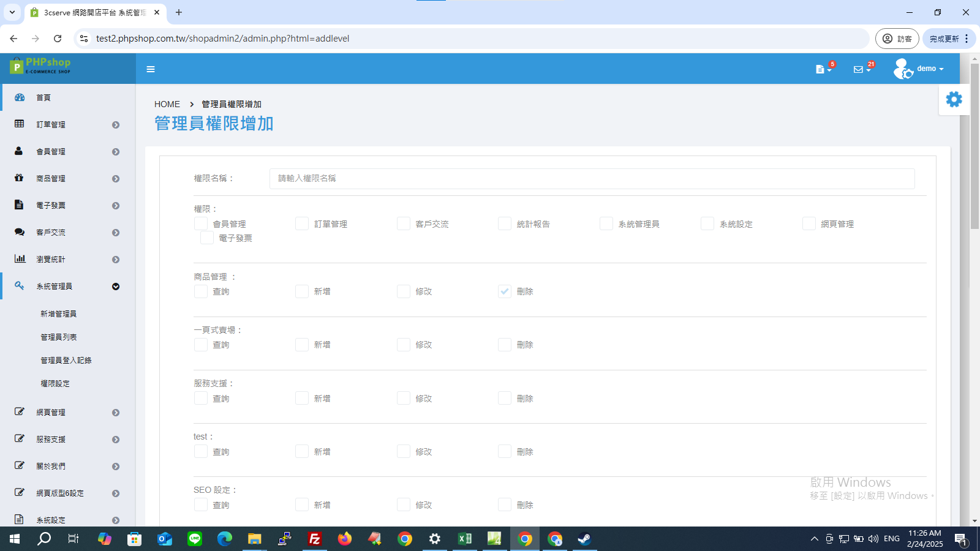The width and height of the screenshot is (980, 551).
Task: Uncheck 刪除 under 商品管理
Action: pyautogui.click(x=505, y=291)
